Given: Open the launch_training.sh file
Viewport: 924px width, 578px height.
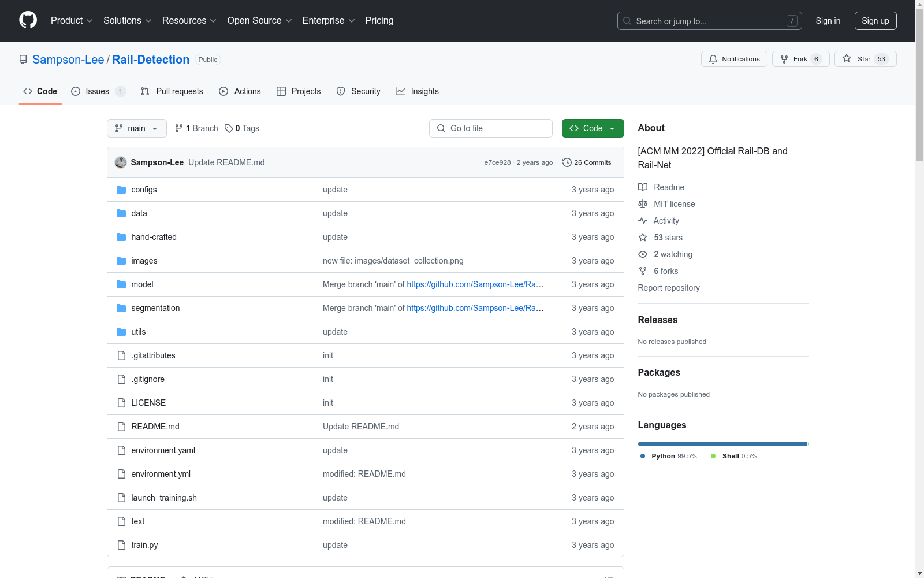Looking at the screenshot, I should point(164,498).
